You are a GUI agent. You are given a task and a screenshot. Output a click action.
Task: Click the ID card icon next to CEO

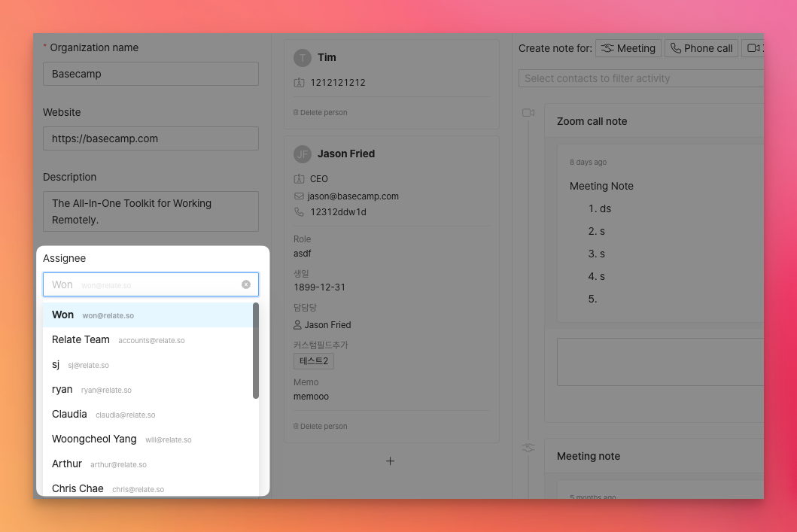point(299,179)
